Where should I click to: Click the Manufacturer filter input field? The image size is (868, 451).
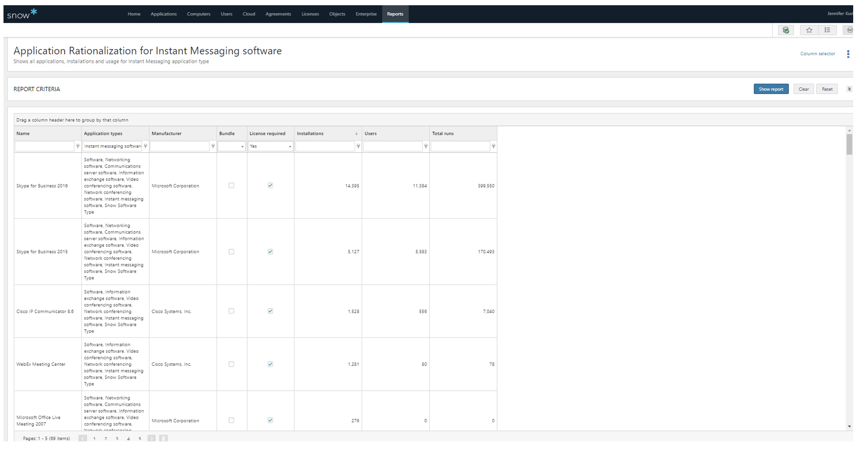click(180, 146)
